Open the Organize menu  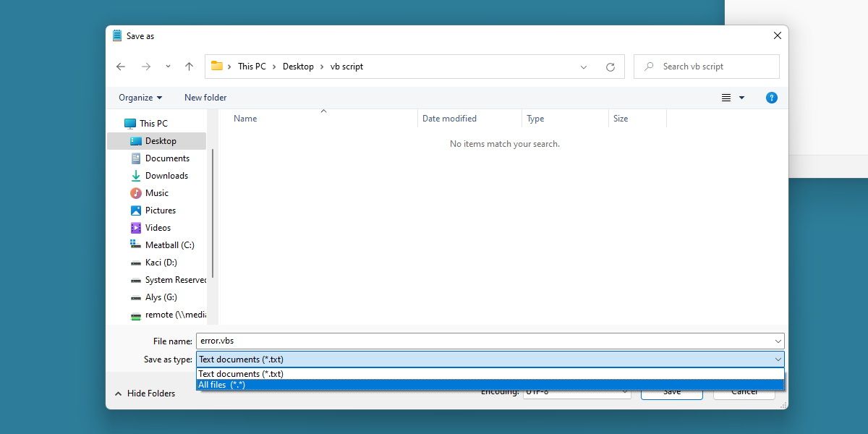(x=140, y=98)
